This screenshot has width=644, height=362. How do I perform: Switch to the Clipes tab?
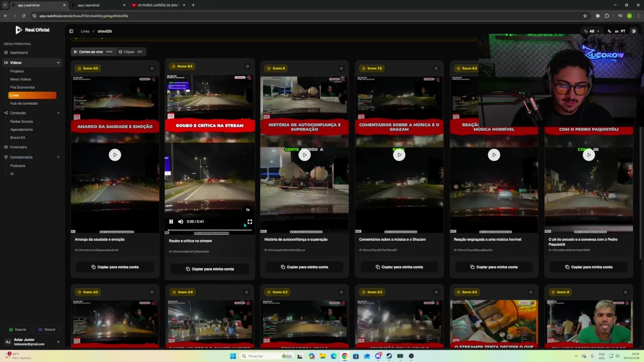130,52
